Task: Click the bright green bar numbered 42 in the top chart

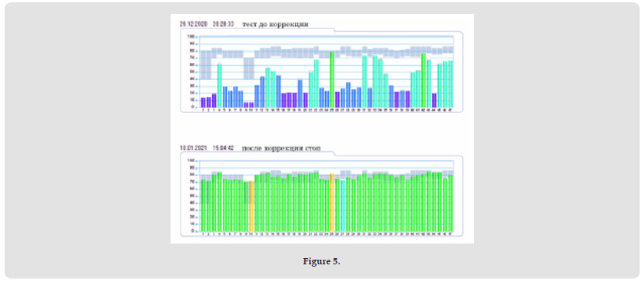Action: [x=423, y=80]
